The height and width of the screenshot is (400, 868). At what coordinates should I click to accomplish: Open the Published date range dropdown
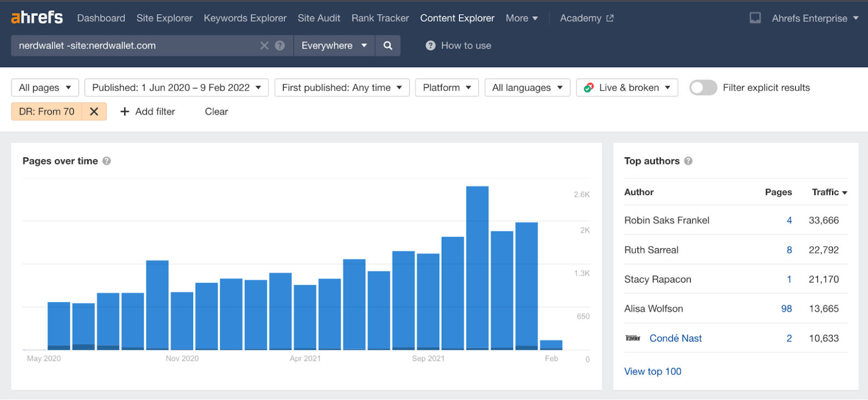tap(176, 87)
